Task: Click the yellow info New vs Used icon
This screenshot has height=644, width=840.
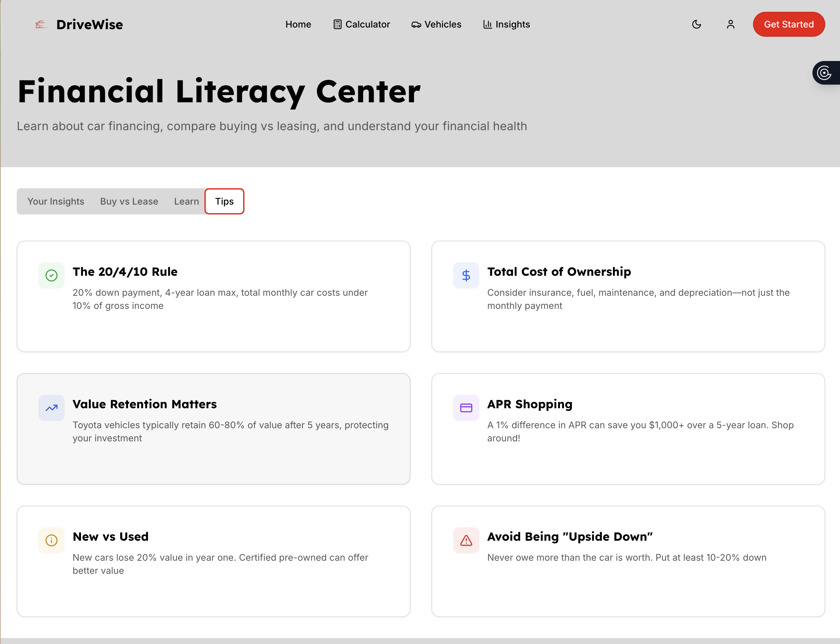Action: [52, 540]
